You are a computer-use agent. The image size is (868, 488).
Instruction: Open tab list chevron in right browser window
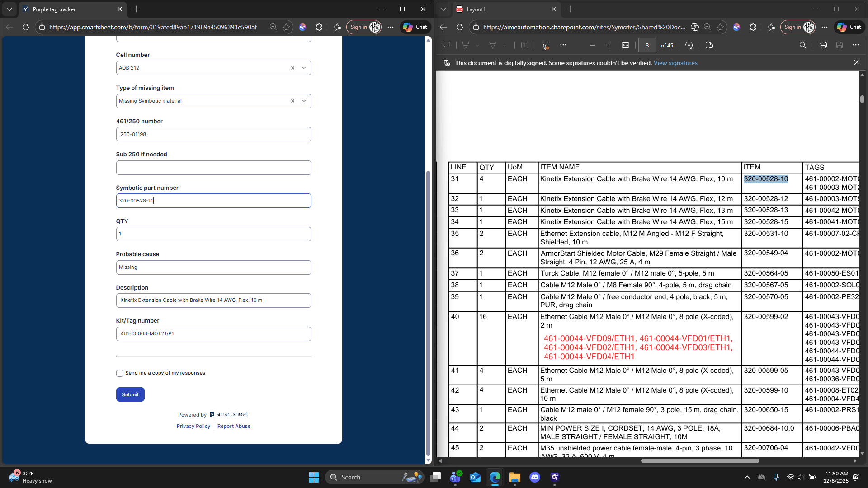[x=443, y=9]
